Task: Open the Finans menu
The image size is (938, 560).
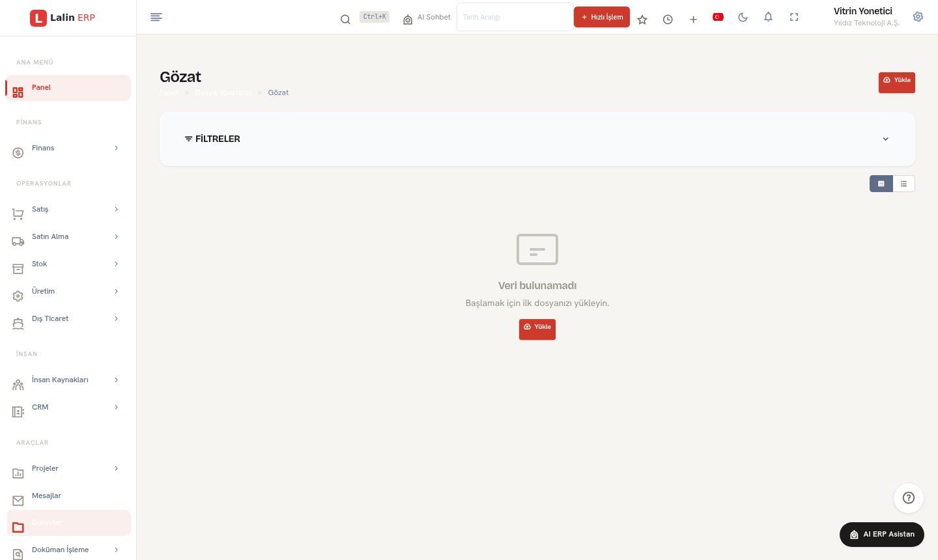Action: 68,148
